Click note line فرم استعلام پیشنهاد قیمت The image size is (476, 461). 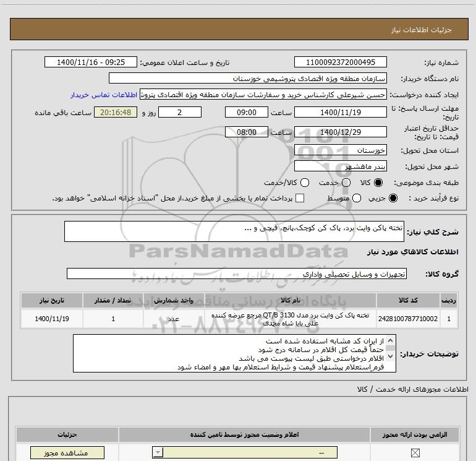[x=281, y=367]
